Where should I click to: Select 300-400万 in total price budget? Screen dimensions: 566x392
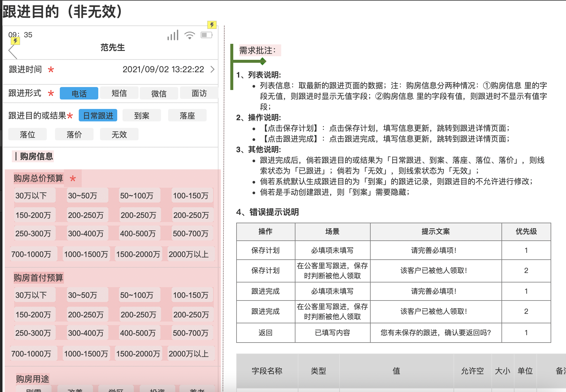87,233
